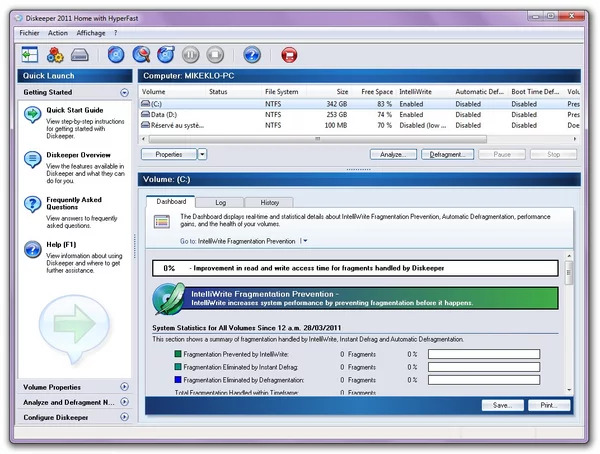Screen dimensions: 600x454
Task: Switch to the History tab
Action: (270, 203)
